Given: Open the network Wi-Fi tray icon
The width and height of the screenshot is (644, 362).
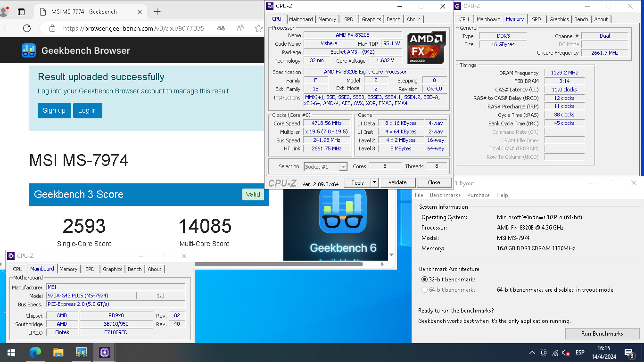Looking at the screenshot, I should point(555,353).
